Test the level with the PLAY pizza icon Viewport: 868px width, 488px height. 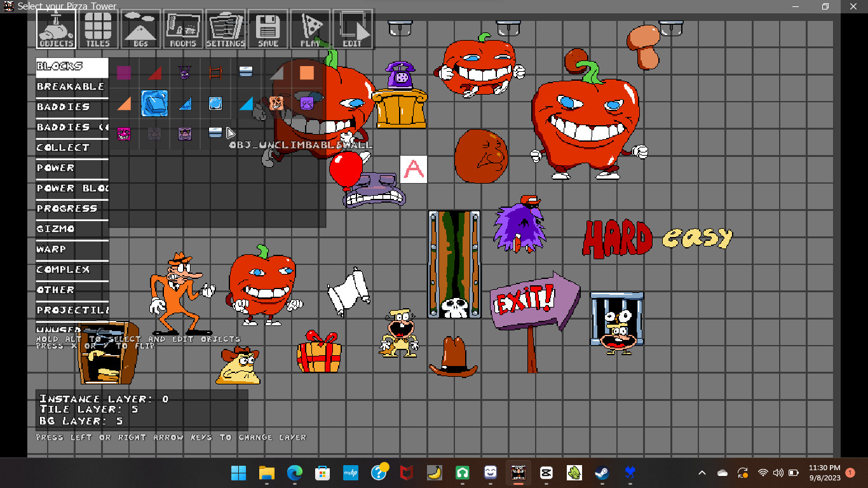(x=310, y=29)
